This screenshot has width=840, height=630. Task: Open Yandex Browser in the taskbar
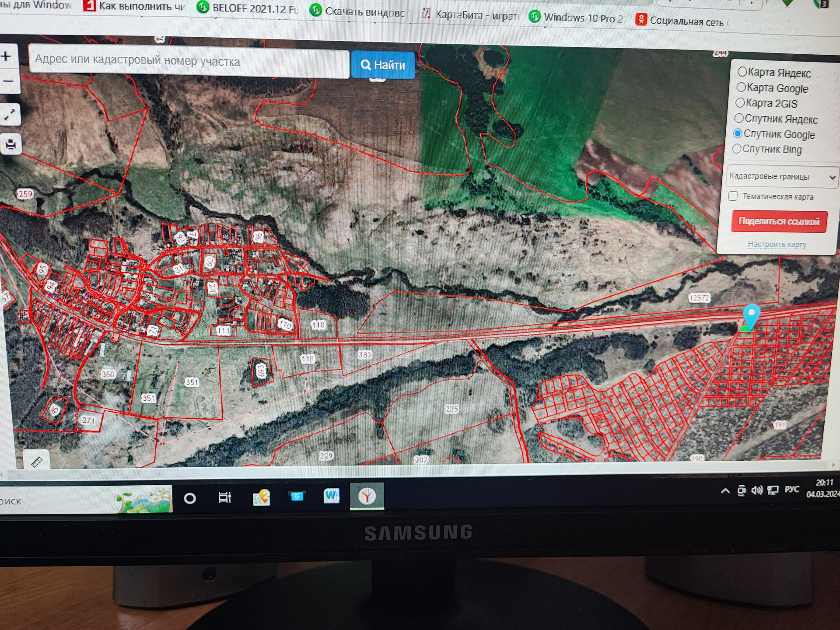click(x=367, y=496)
